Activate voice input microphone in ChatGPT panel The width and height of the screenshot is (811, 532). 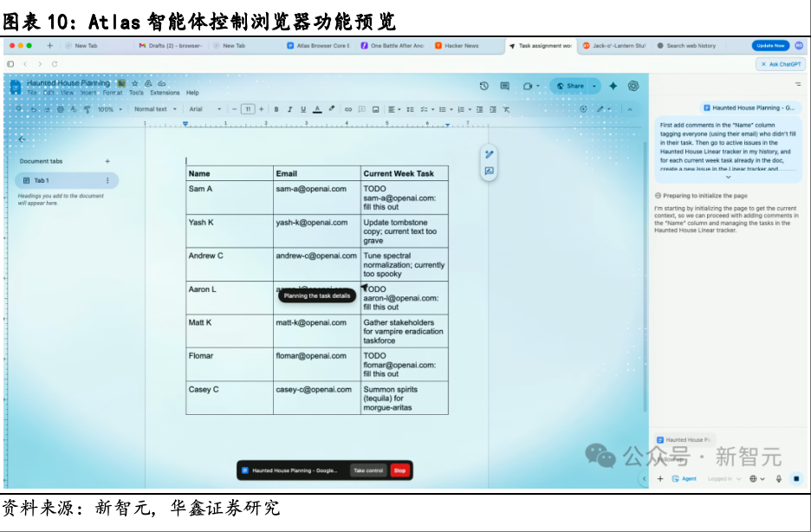779,479
